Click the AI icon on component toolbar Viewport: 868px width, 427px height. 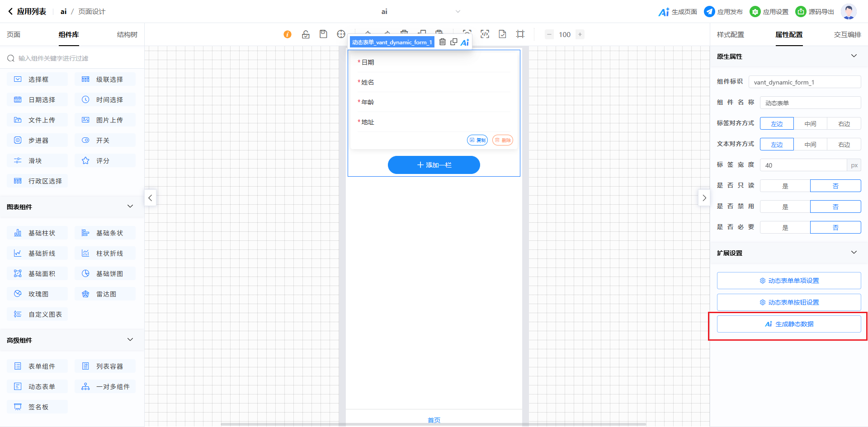pos(465,42)
